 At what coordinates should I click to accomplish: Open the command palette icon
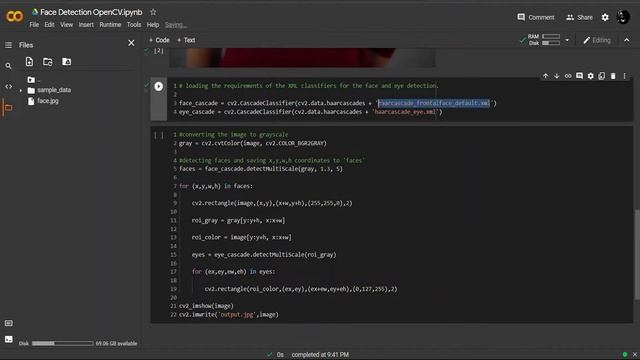[x=9, y=323]
